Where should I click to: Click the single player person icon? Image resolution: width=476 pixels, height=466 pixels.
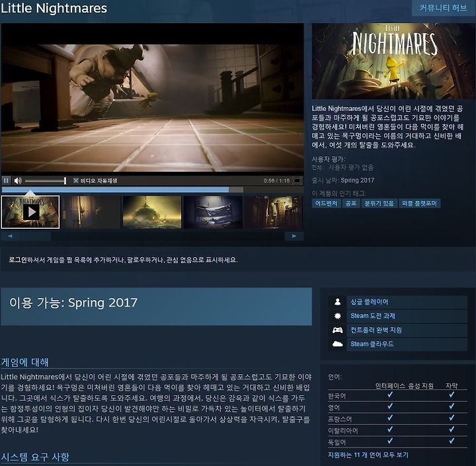(x=337, y=302)
